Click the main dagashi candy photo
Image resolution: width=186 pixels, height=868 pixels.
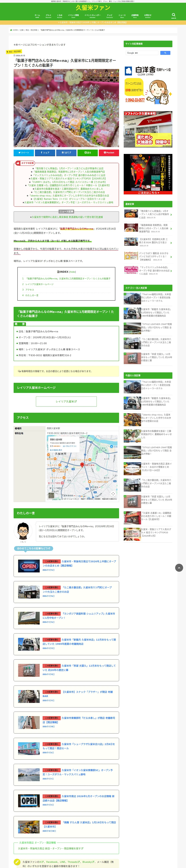[x=66, y=108]
